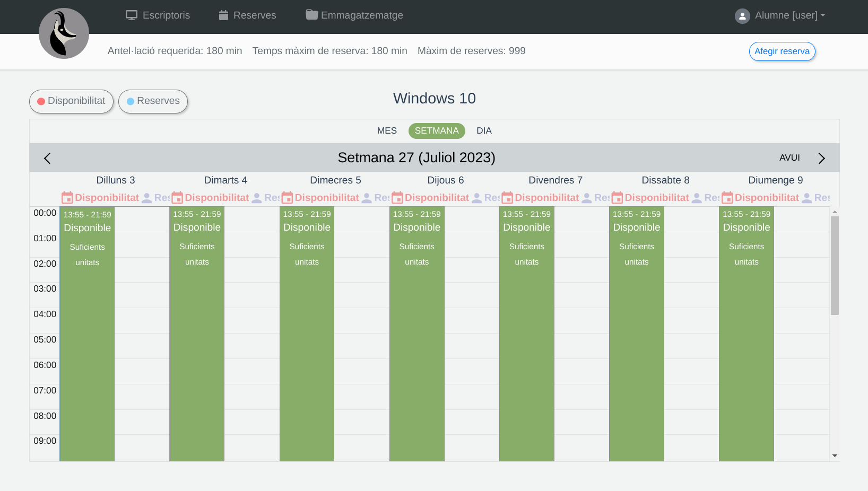Toggle the Disponibilitat filter with red dot

pos(71,101)
